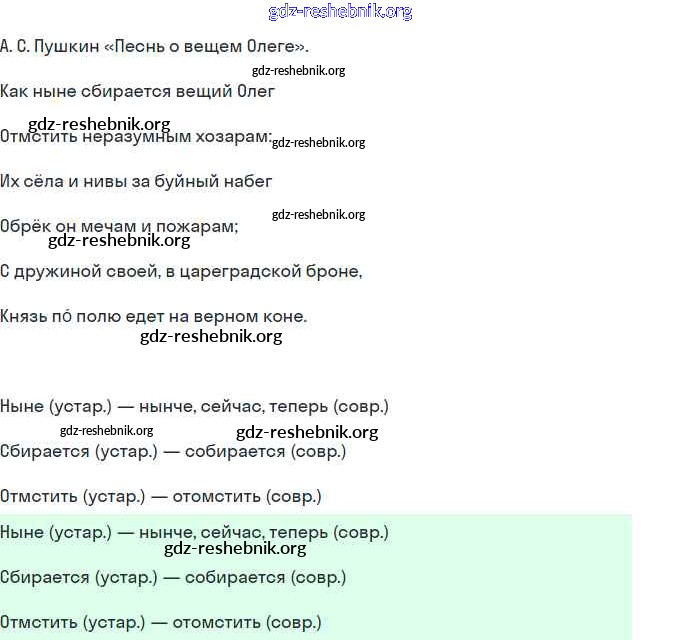This screenshot has height=640, width=680.
Task: Select the line 'Князь по полю едет на верном коне'
Action: (x=153, y=316)
